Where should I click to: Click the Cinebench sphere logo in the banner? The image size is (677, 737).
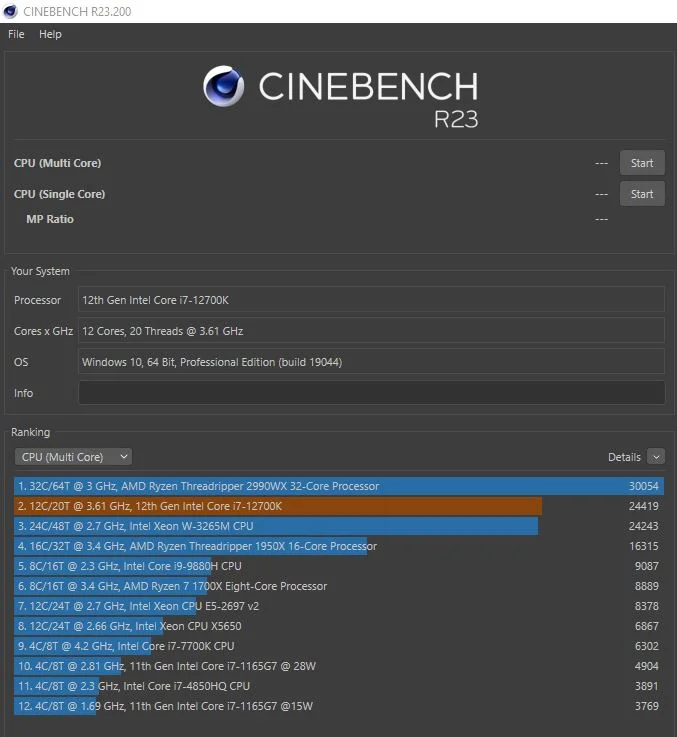click(x=224, y=86)
